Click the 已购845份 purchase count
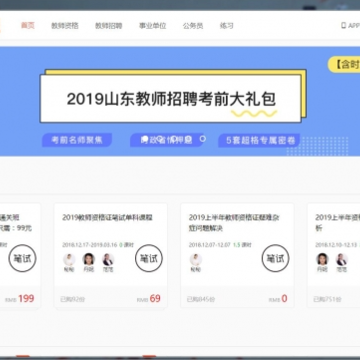 pyautogui.click(x=201, y=299)
